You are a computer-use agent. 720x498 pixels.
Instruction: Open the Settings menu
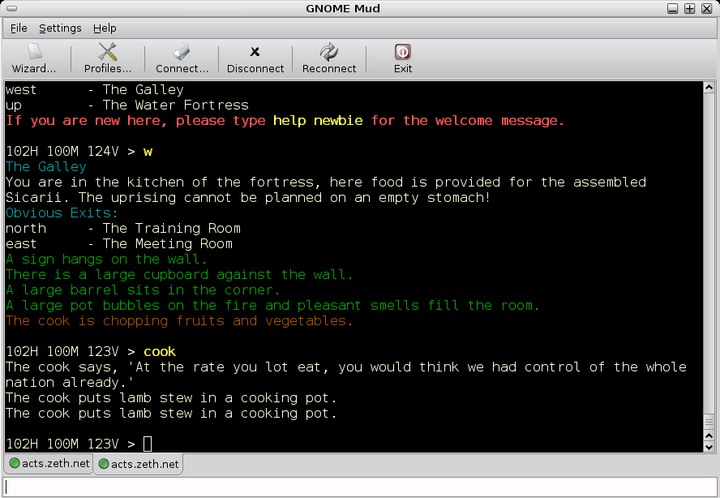tap(60, 28)
